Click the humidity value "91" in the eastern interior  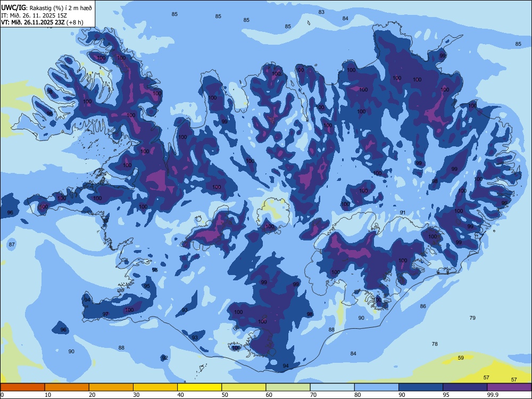(403, 213)
